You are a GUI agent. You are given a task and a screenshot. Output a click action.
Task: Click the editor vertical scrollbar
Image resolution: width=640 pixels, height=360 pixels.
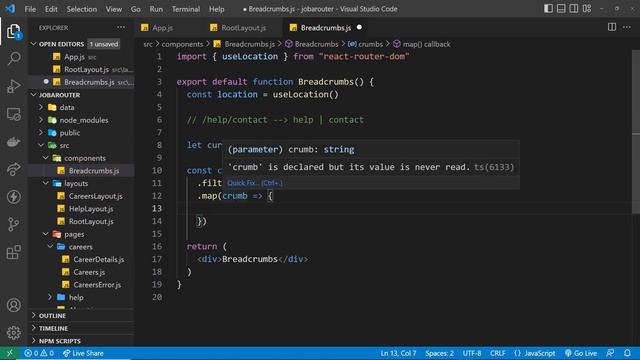[636, 131]
